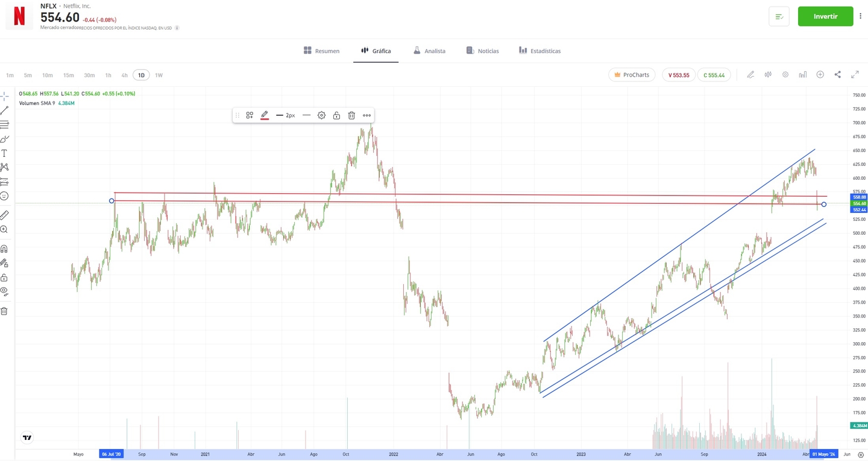868x461 pixels.
Task: Hide all drawings with eye icon
Action: [4, 291]
